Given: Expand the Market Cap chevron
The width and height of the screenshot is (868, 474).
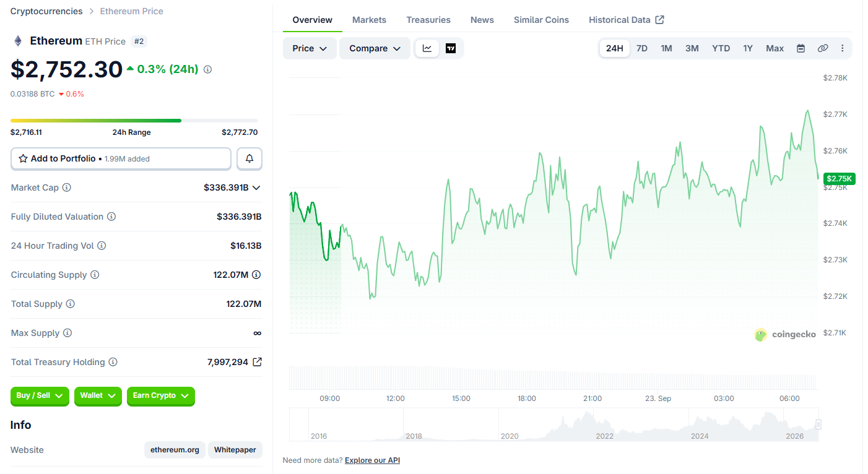Looking at the screenshot, I should tap(256, 187).
